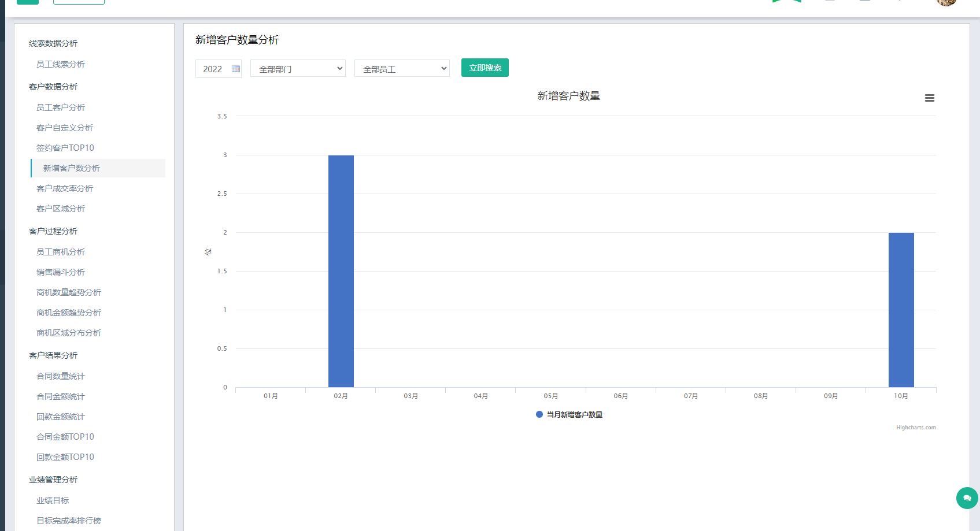Open the 全部部门 dropdown

297,68
